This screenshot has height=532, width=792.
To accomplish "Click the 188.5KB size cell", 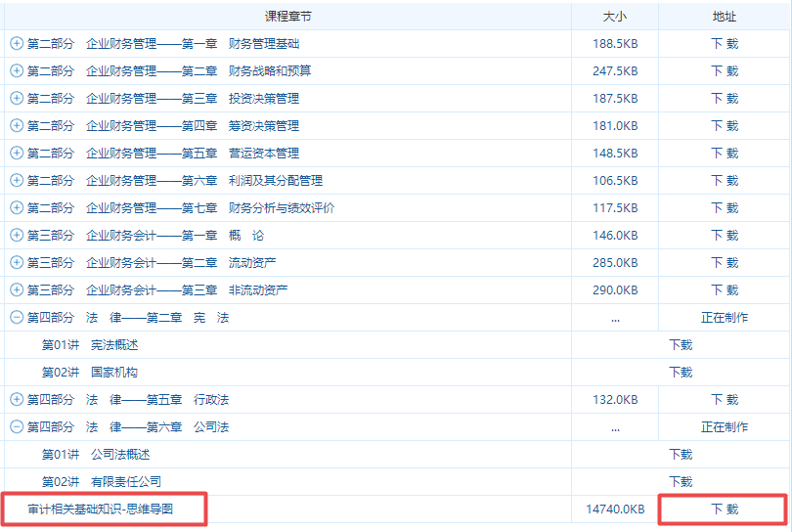I will tap(615, 44).
